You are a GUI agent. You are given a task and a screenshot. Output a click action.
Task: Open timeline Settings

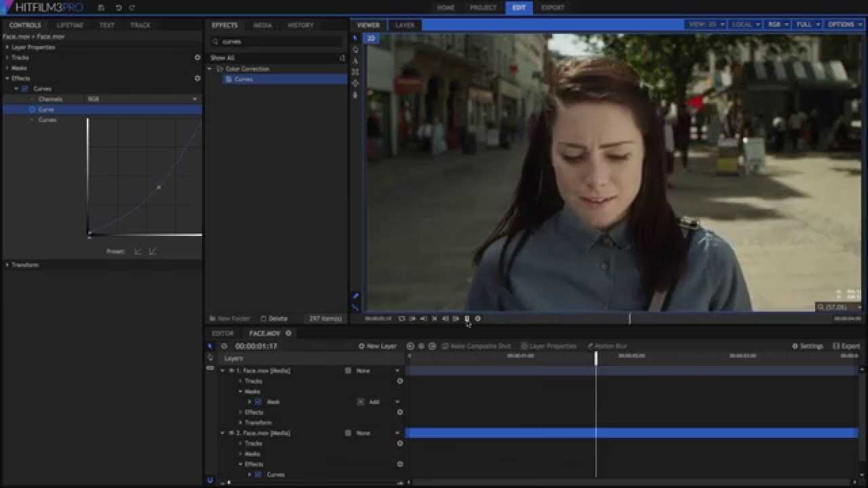(808, 346)
